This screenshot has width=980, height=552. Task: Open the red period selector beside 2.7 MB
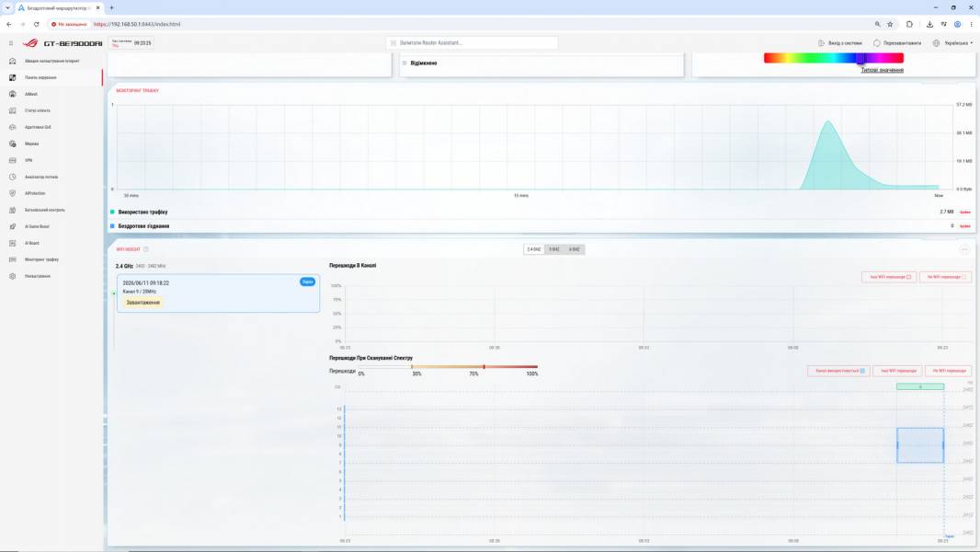965,212
